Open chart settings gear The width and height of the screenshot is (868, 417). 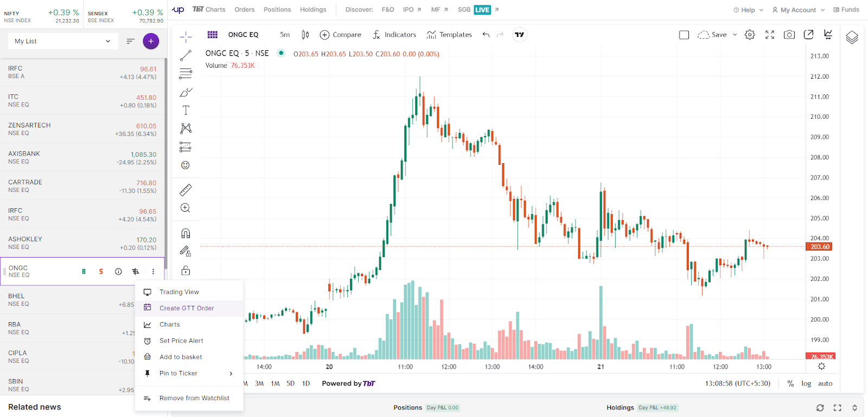coord(750,35)
